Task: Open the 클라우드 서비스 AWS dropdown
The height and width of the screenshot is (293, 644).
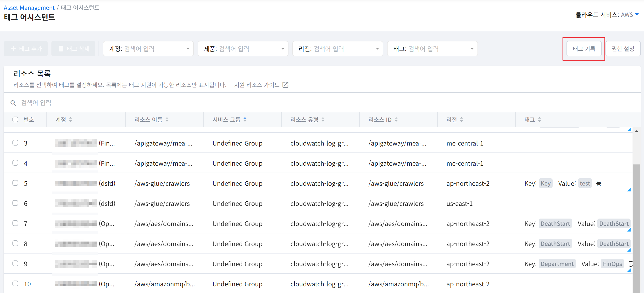Action: (x=637, y=15)
